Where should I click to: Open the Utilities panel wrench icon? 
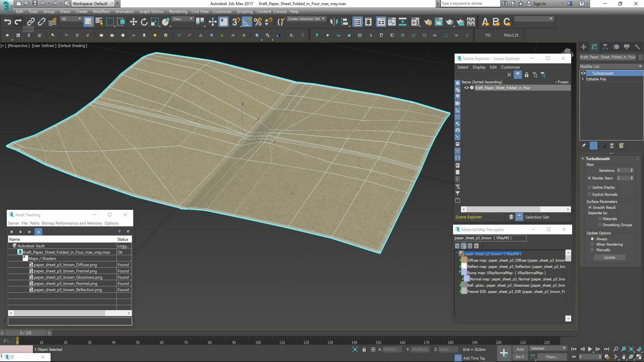tap(637, 47)
